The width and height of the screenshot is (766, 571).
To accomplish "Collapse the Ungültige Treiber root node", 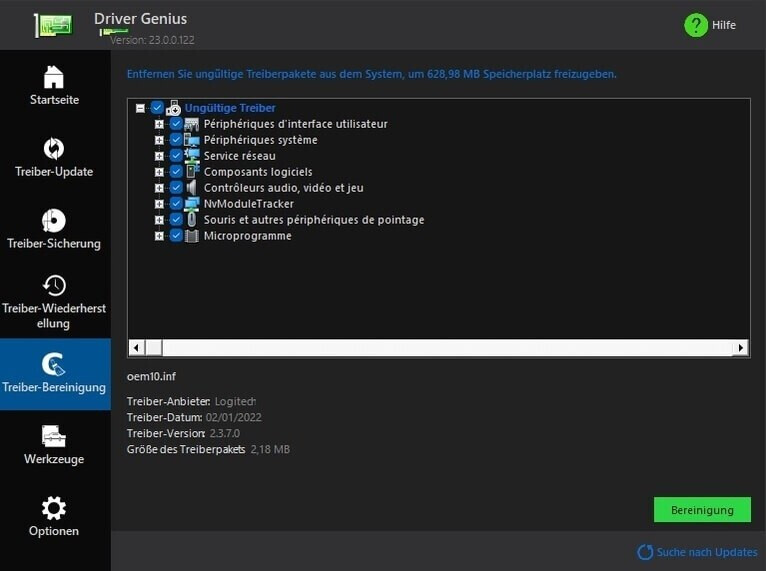I will (141, 108).
